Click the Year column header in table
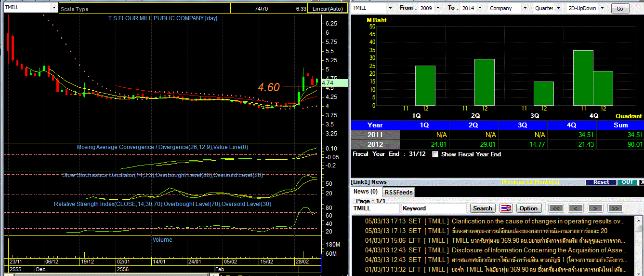This screenshot has width=644, height=276. 375,125
